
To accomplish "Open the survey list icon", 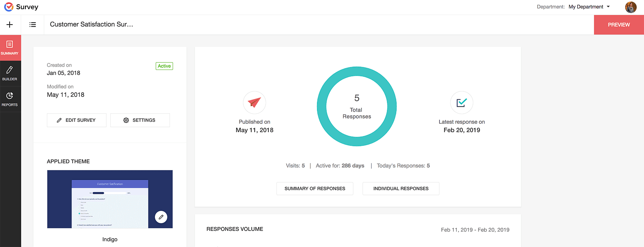I will tap(33, 24).
